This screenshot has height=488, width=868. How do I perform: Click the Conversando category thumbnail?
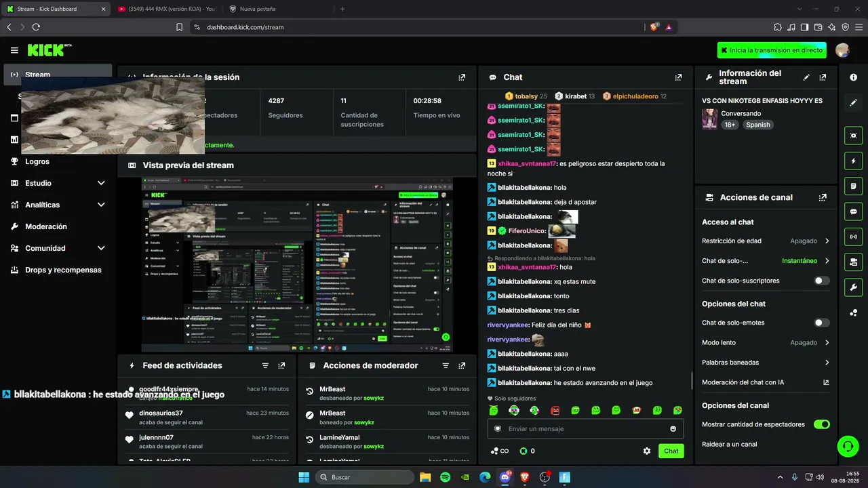tap(709, 119)
